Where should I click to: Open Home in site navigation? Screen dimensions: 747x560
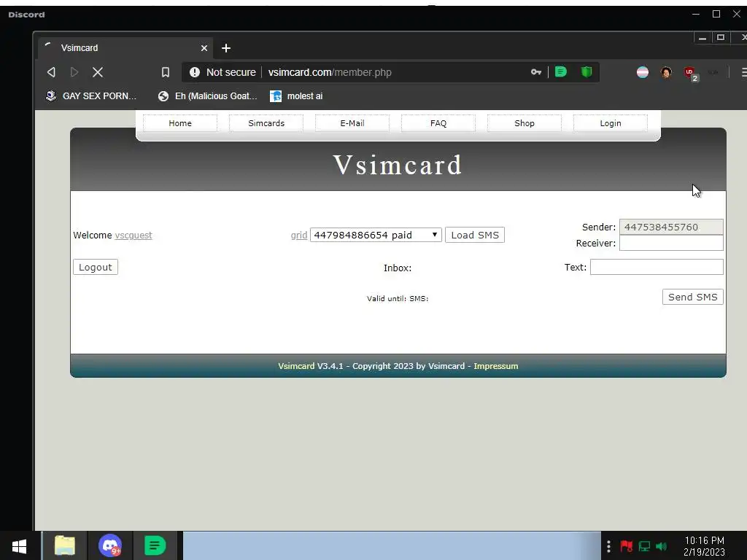click(x=180, y=123)
